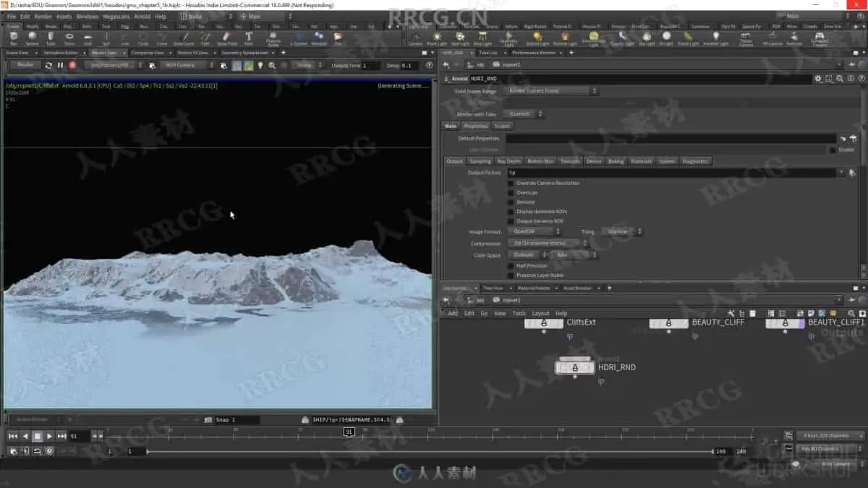Viewport: 868px width, 488px height.
Task: Select the Spray Paint shelf tool
Action: (226, 38)
